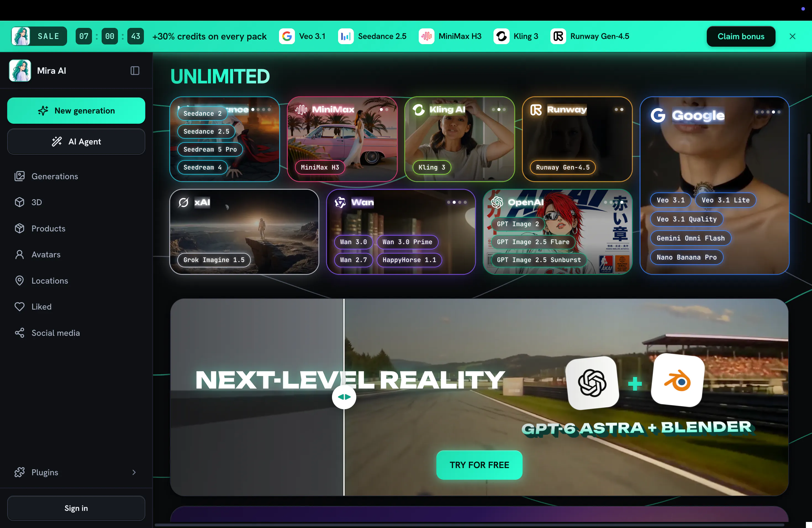812x528 pixels.
Task: Open Locations section
Action: click(x=76, y=280)
